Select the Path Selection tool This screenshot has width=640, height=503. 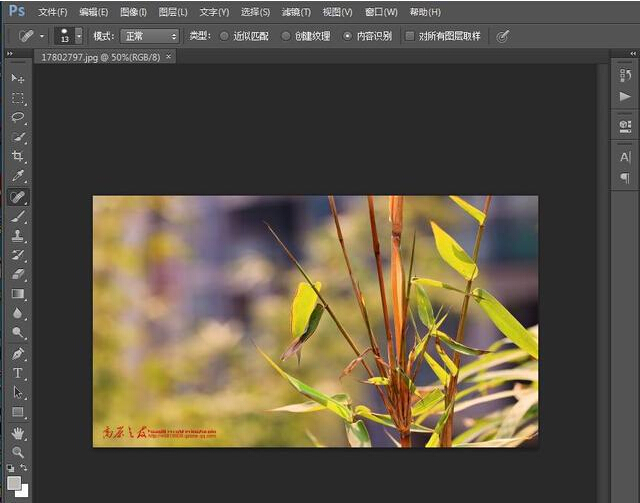(18, 392)
